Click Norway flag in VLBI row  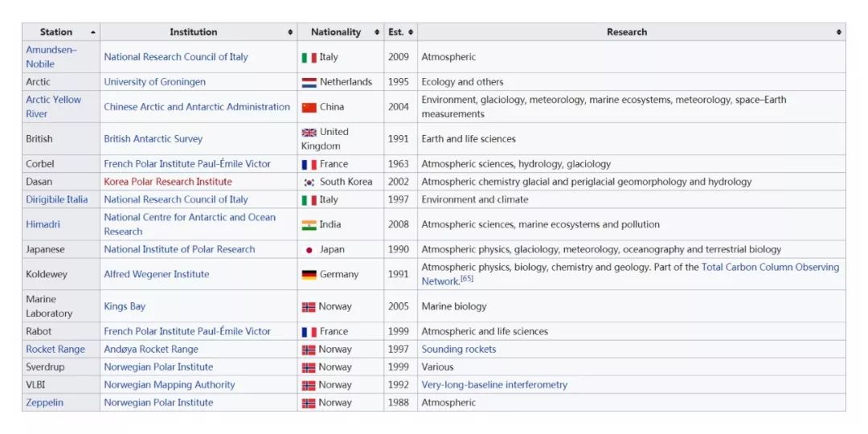(x=309, y=386)
